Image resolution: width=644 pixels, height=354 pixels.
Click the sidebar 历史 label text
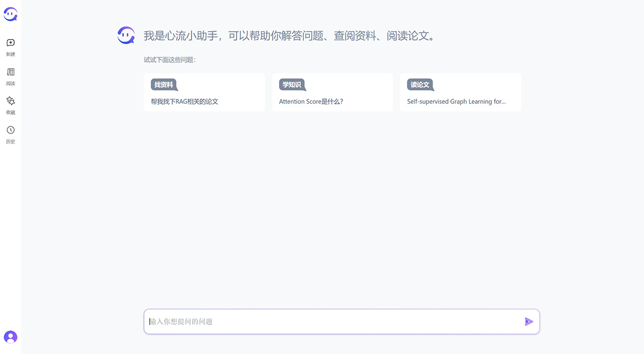click(x=10, y=141)
